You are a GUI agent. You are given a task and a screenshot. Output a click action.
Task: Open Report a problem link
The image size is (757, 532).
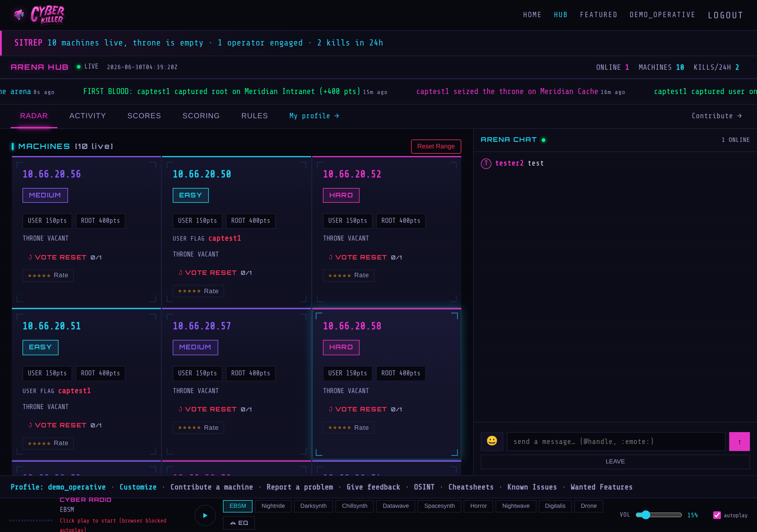[300, 487]
